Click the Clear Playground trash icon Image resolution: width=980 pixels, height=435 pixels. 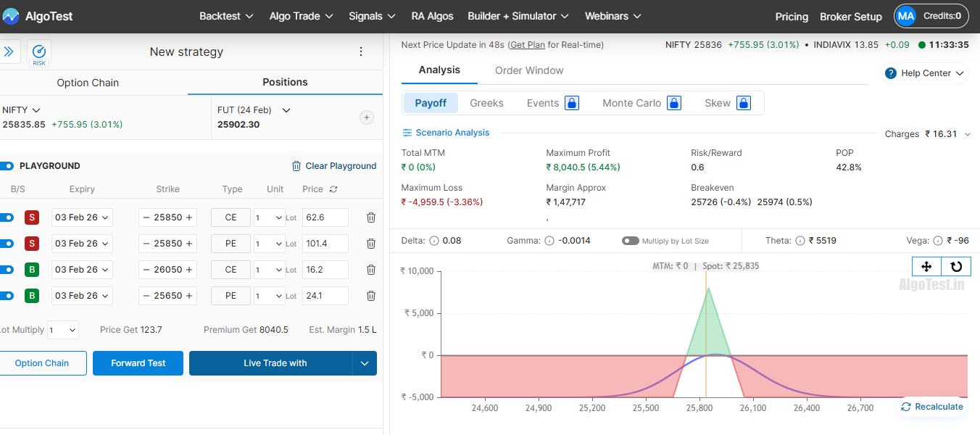coord(297,165)
